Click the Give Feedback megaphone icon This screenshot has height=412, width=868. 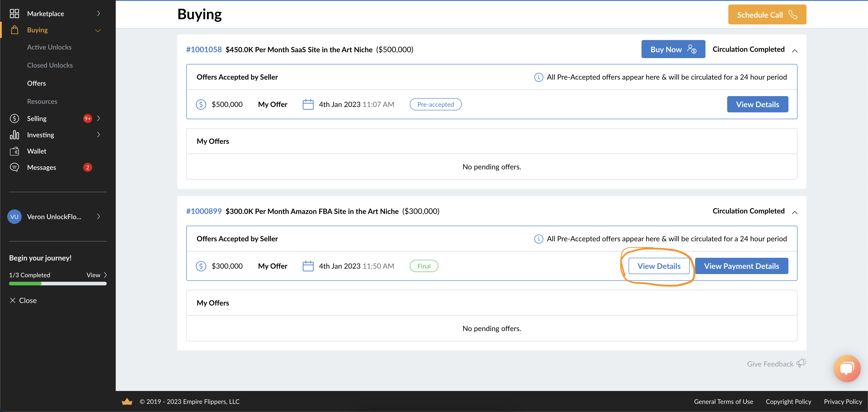(x=801, y=363)
